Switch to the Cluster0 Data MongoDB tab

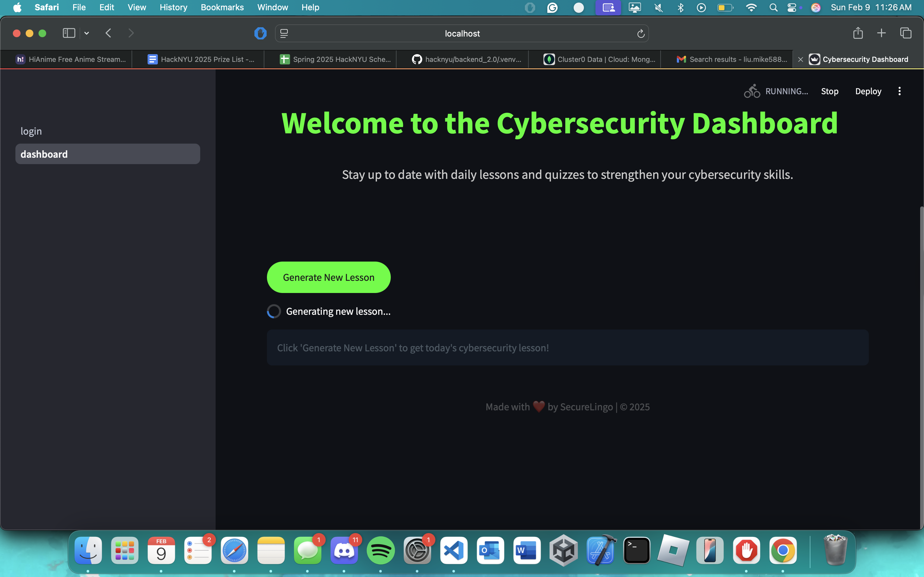pos(599,59)
